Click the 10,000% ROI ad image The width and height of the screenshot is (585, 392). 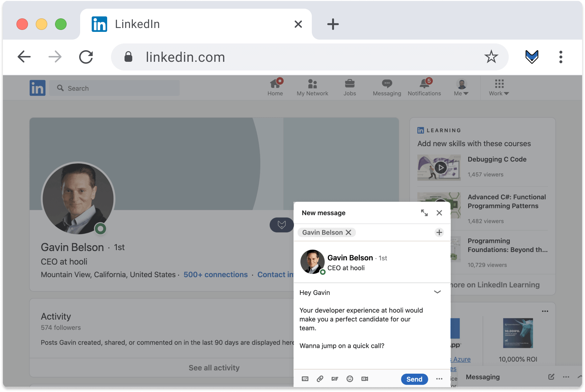coord(518,333)
